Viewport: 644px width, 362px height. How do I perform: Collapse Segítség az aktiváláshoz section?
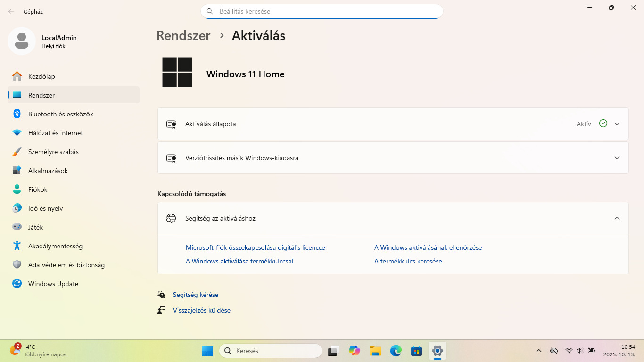pos(617,218)
